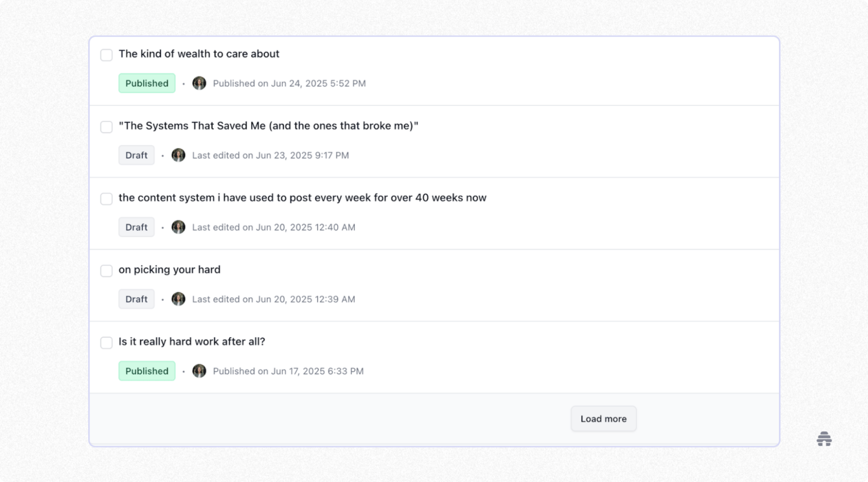
Task: Open 'Is it really hard work after all?'
Action: [192, 342]
